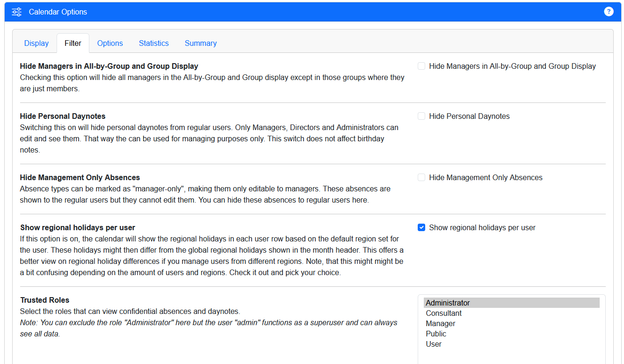The height and width of the screenshot is (364, 624).
Task: Switch to the Display tab
Action: (36, 43)
